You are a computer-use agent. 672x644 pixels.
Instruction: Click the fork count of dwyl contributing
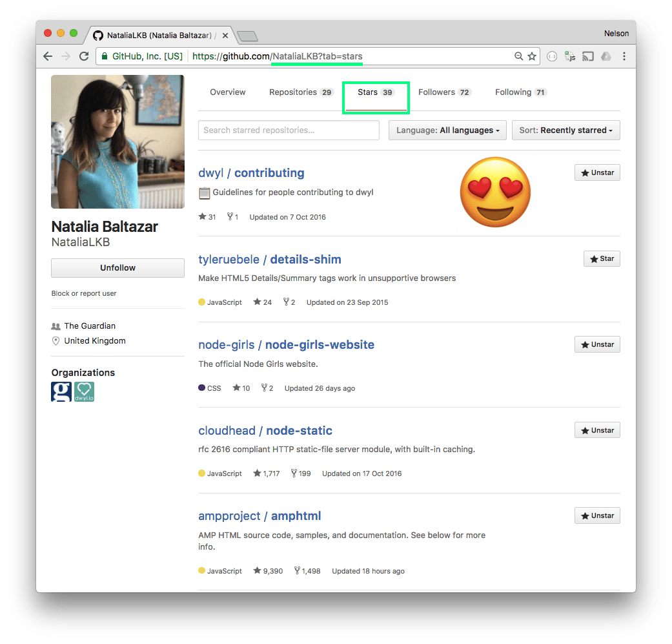point(232,217)
